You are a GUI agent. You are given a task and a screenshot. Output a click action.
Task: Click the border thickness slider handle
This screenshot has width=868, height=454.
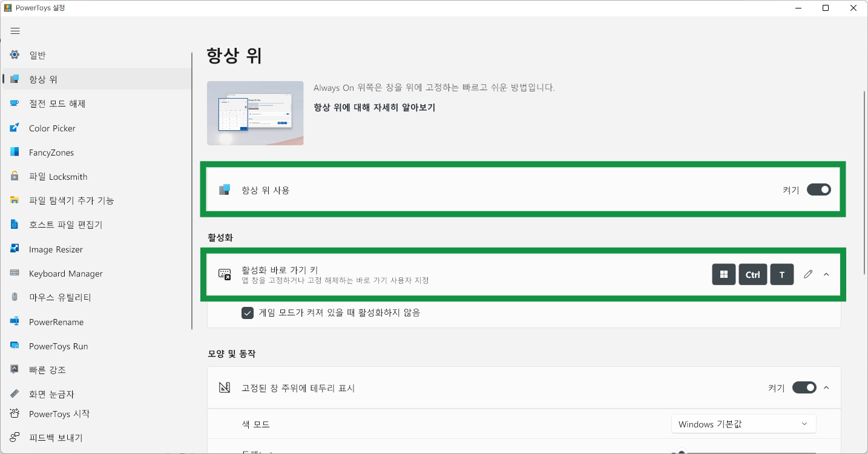click(682, 452)
